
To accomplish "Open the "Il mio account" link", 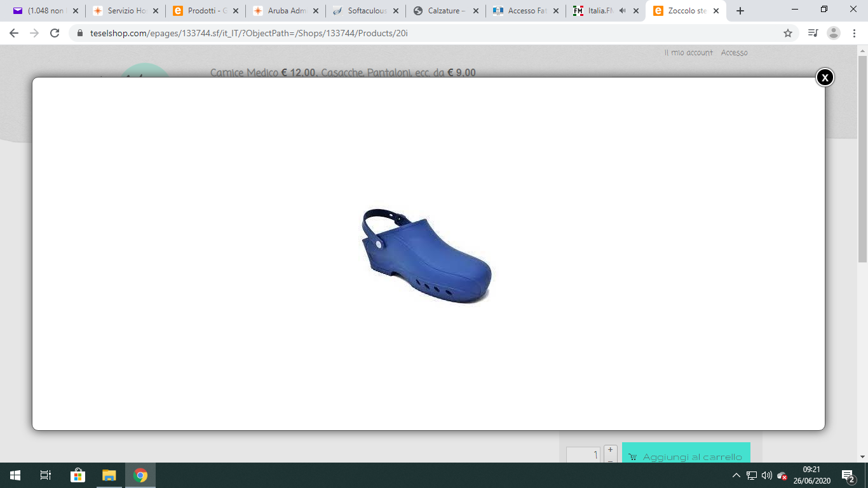I will pos(689,53).
